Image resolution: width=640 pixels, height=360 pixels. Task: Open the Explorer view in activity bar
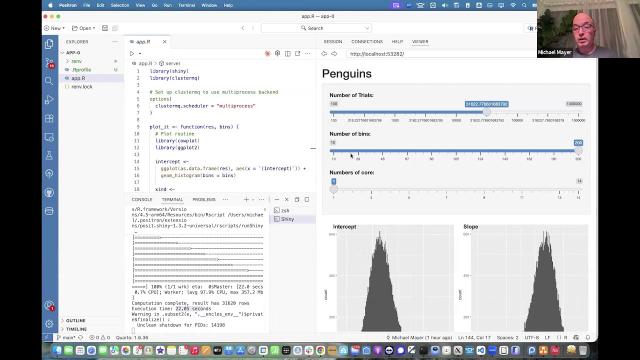[49, 44]
